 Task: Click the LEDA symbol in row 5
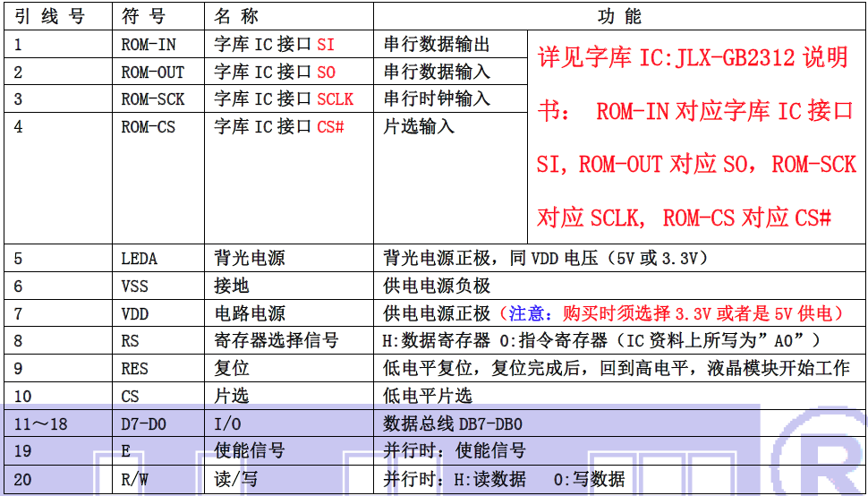(x=139, y=259)
